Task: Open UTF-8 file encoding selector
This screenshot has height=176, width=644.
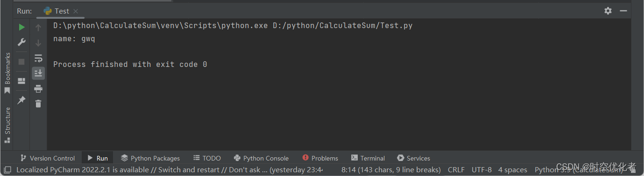Action: point(481,170)
